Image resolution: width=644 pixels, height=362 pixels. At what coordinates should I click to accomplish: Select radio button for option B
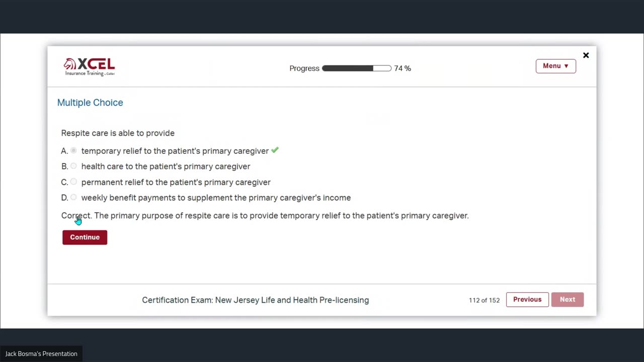tap(74, 166)
